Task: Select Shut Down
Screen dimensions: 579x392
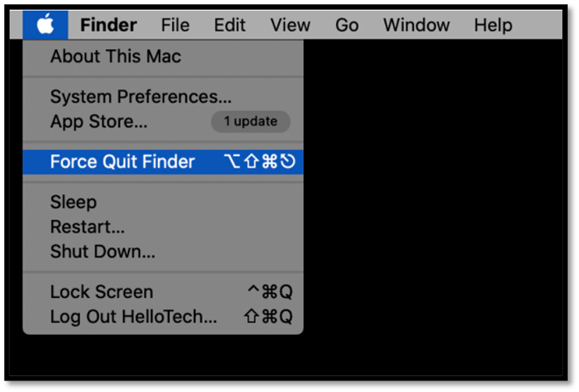Action: pyautogui.click(x=102, y=252)
